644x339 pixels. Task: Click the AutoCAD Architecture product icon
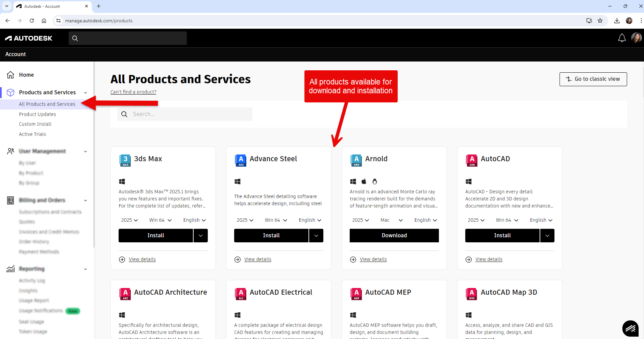(x=125, y=294)
